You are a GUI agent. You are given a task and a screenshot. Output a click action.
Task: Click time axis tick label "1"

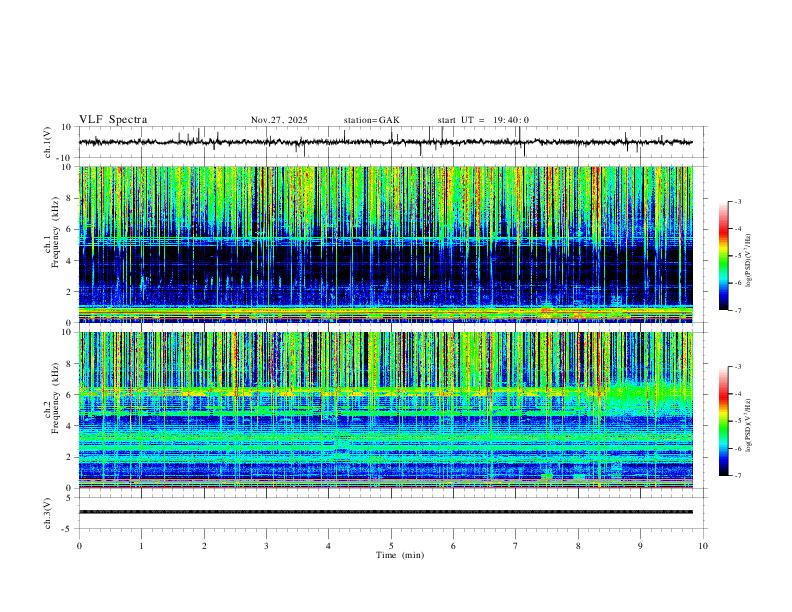pos(141,546)
